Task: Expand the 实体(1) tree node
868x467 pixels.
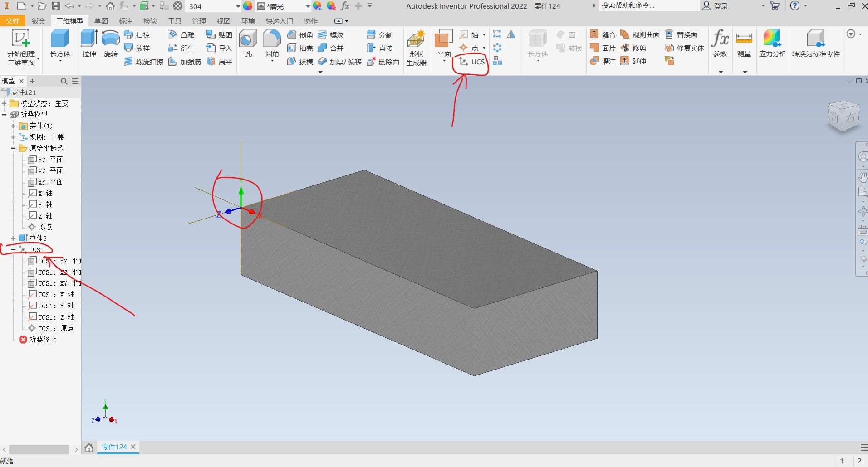Action: tap(13, 126)
